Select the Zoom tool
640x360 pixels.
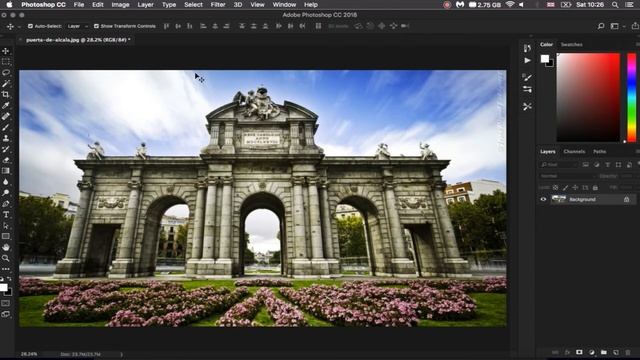click(x=6, y=258)
